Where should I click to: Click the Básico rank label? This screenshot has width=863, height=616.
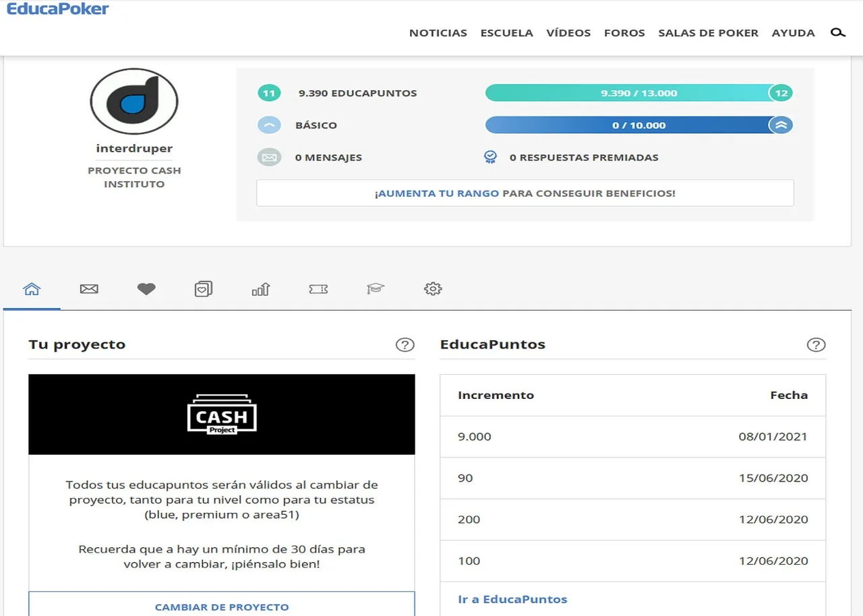click(316, 125)
